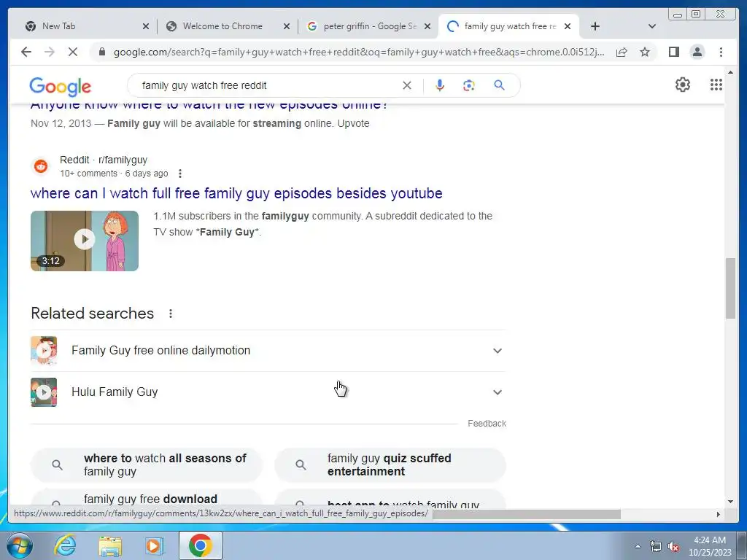
Task: Open Windows Explorer folder from taskbar
Action: pyautogui.click(x=110, y=545)
